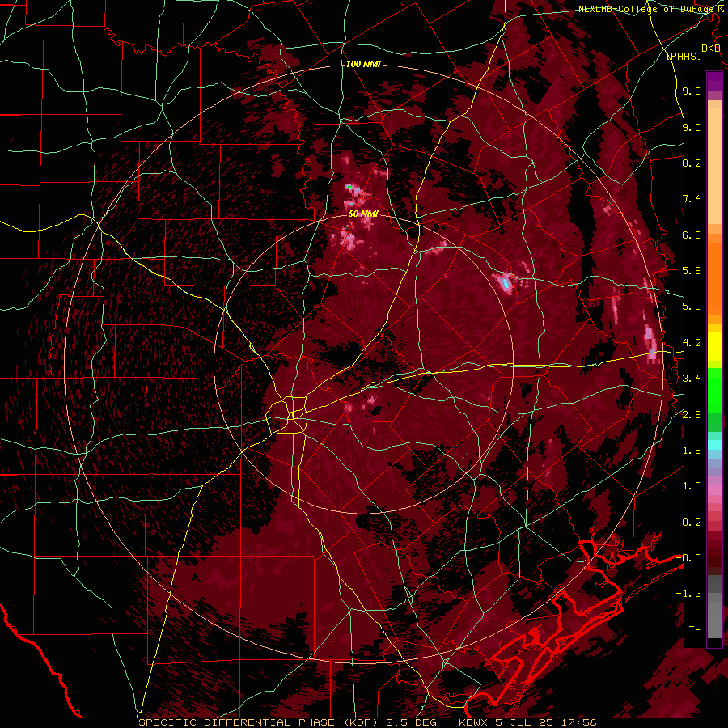Click the 3.4 scale value
The height and width of the screenshot is (728, 728).
click(x=692, y=379)
